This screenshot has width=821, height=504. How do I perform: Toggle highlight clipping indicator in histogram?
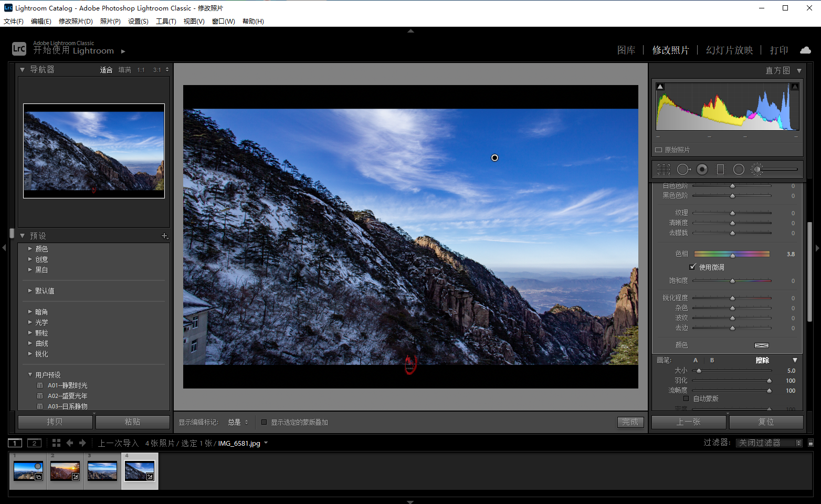(x=795, y=87)
